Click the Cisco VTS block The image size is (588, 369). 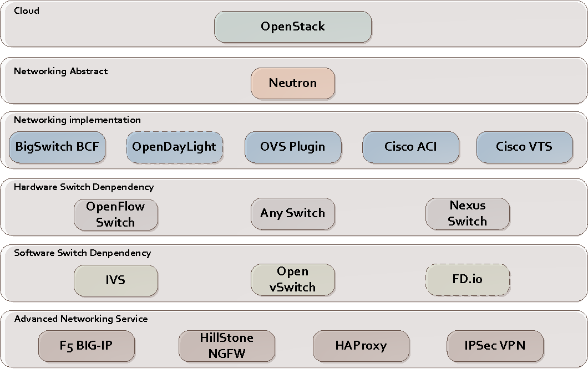[524, 147]
